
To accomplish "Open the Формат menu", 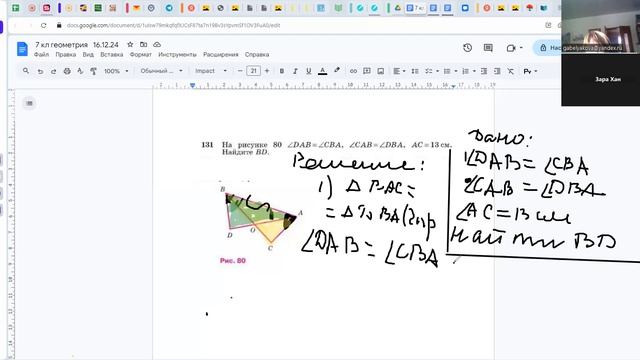I will coord(140,54).
